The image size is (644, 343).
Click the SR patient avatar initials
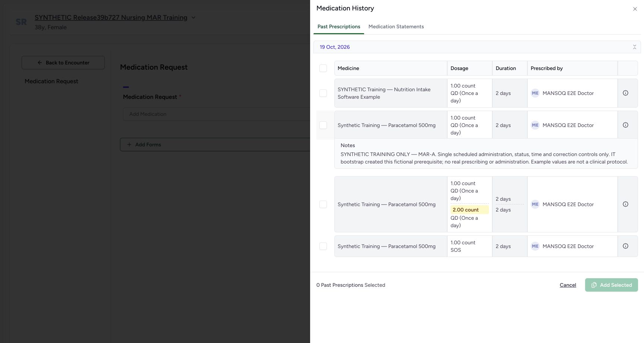coord(21,22)
